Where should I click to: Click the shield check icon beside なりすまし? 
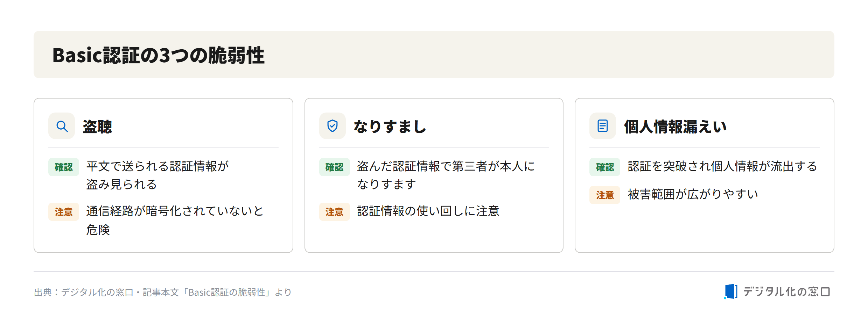(332, 126)
